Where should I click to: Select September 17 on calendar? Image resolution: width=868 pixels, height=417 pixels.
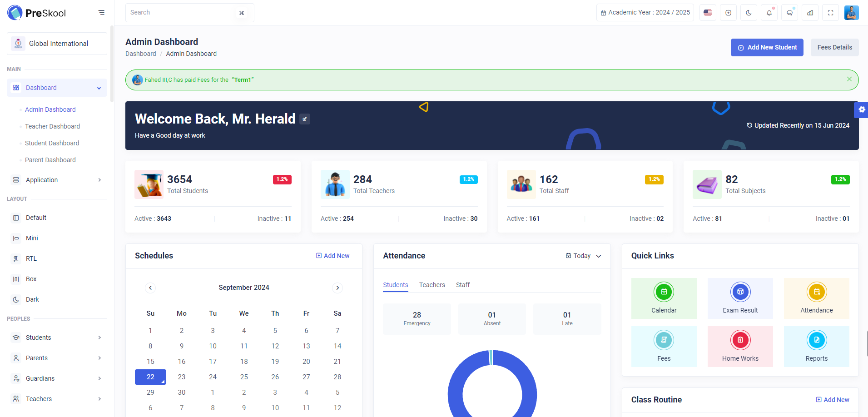pos(213,362)
